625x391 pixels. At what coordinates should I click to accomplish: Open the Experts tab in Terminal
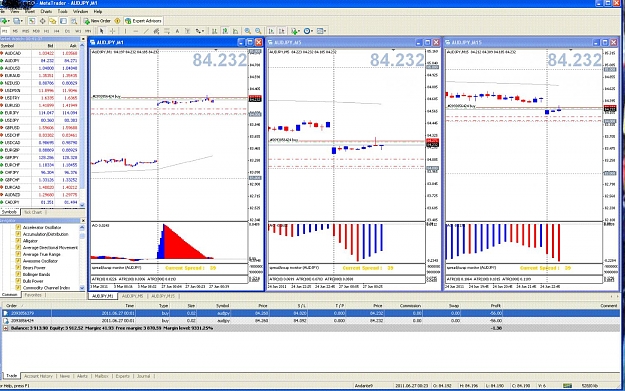[122, 376]
